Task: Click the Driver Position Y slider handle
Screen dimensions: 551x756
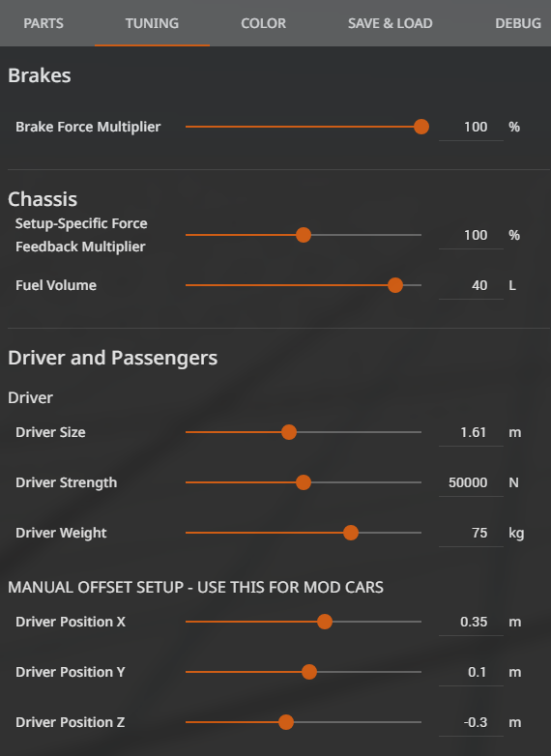Action: click(309, 672)
